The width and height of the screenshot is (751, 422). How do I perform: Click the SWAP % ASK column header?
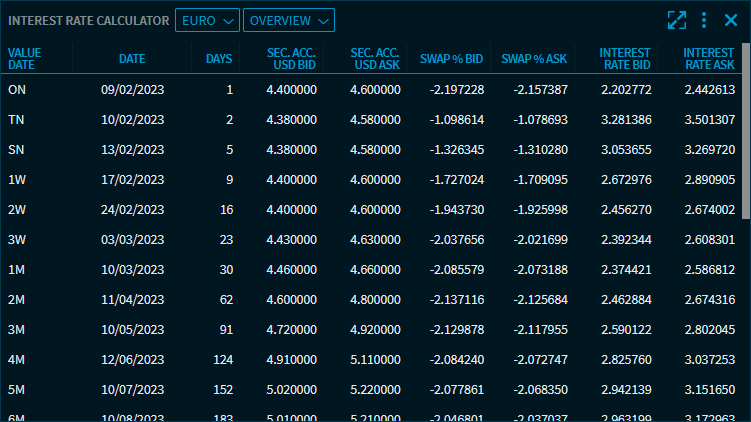(534, 59)
